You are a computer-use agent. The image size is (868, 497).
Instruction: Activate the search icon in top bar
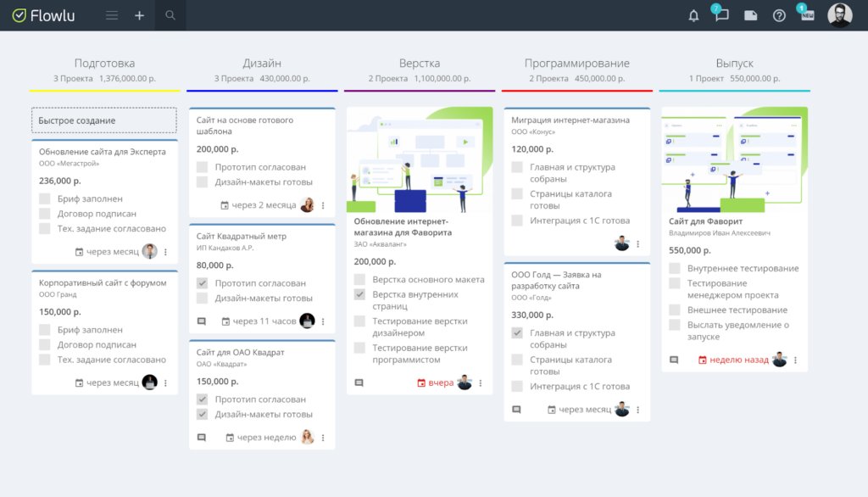[170, 15]
